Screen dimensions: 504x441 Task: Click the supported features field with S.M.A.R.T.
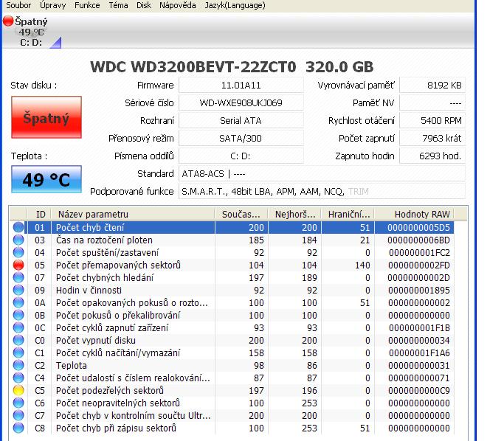coord(322,192)
